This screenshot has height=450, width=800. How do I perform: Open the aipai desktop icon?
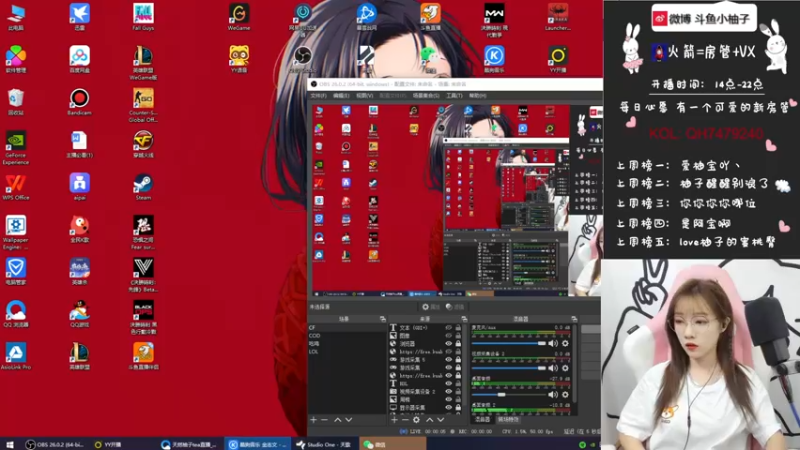(x=79, y=187)
